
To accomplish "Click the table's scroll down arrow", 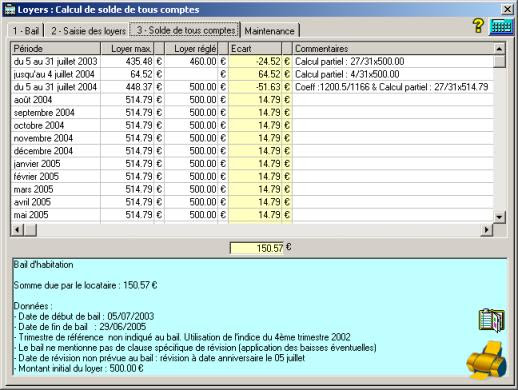I will point(499,217).
